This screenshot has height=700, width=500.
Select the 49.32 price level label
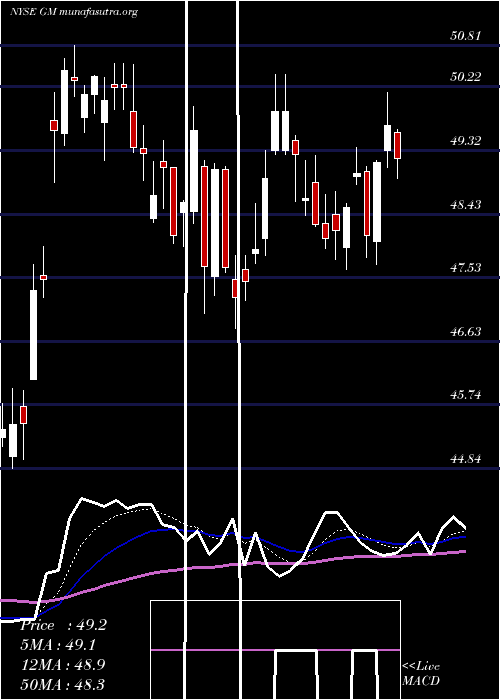(466, 141)
